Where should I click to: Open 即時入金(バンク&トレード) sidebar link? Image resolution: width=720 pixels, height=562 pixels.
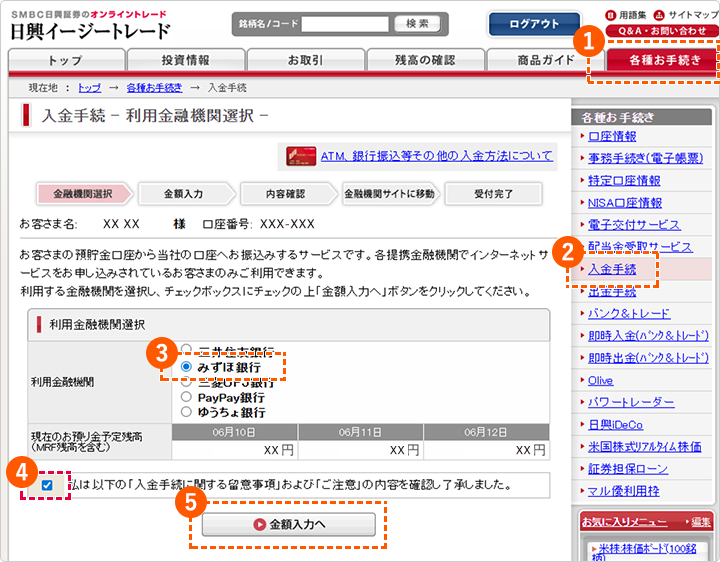[x=648, y=336]
